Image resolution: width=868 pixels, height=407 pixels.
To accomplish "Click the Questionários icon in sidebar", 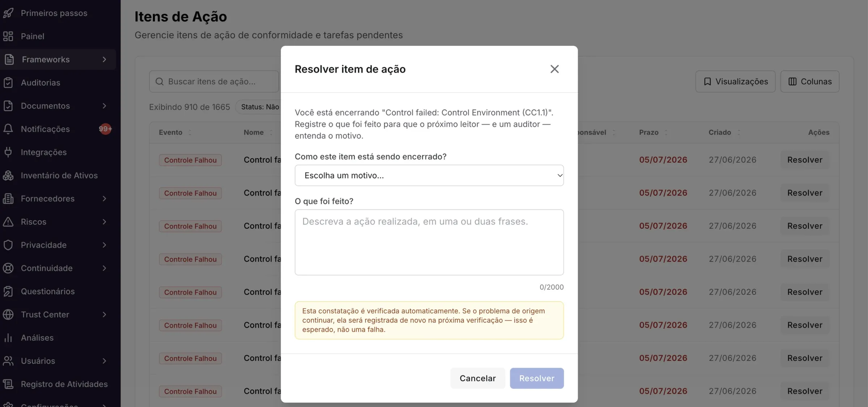I will 8,291.
